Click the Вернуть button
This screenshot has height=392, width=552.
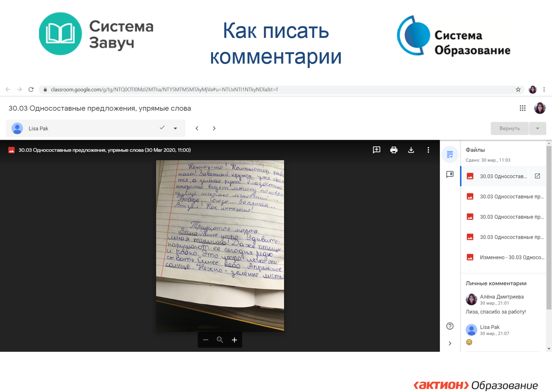(509, 128)
